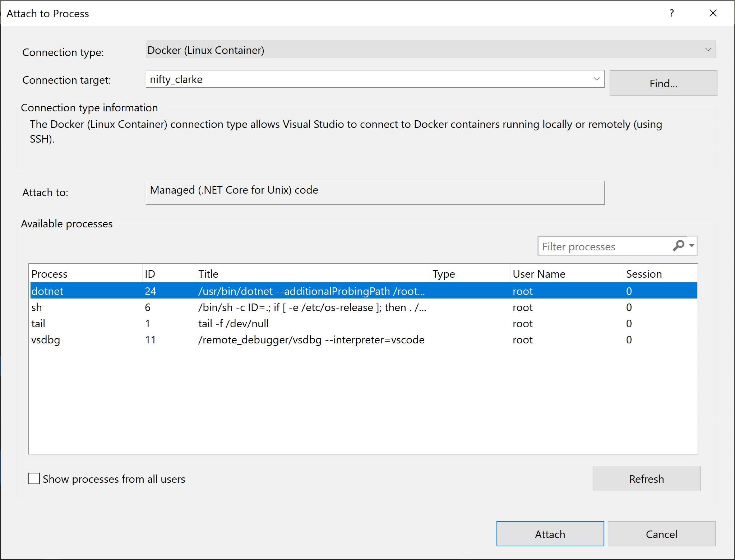Viewport: 735px width, 560px height.
Task: Expand the Connection type dropdown
Action: (x=709, y=50)
